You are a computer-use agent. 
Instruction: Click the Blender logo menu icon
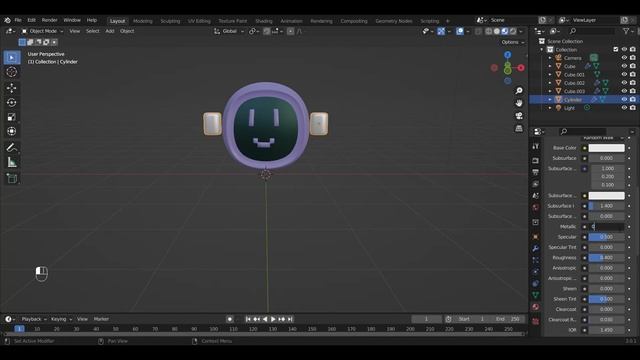tap(7, 20)
